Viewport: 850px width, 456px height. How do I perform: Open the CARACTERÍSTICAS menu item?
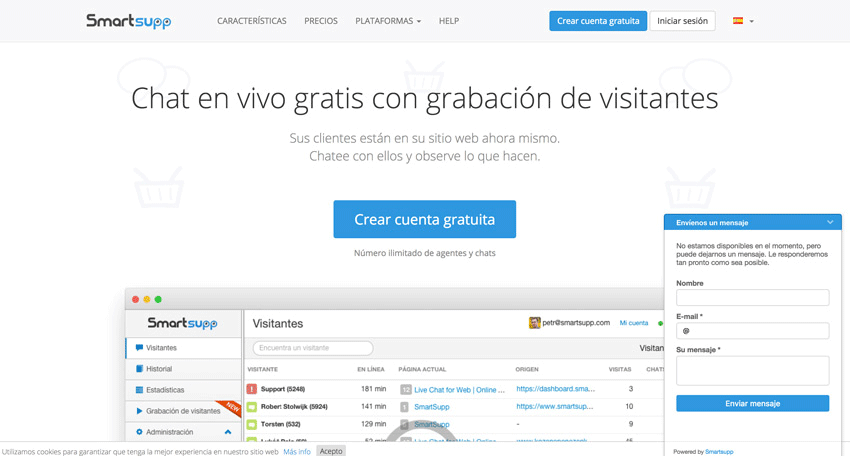click(x=252, y=21)
